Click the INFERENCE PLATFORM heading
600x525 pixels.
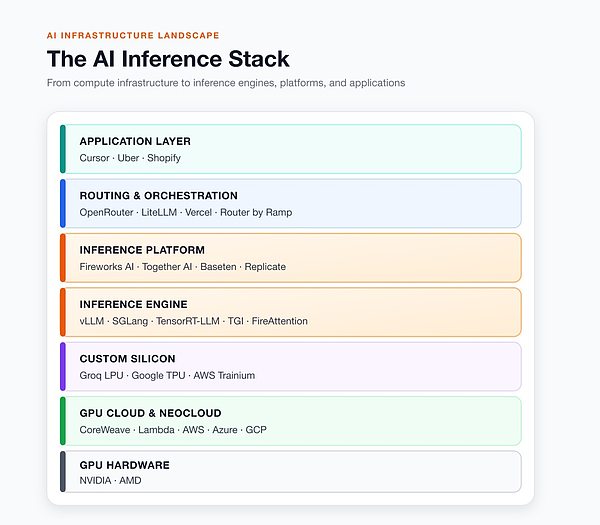pos(142,250)
